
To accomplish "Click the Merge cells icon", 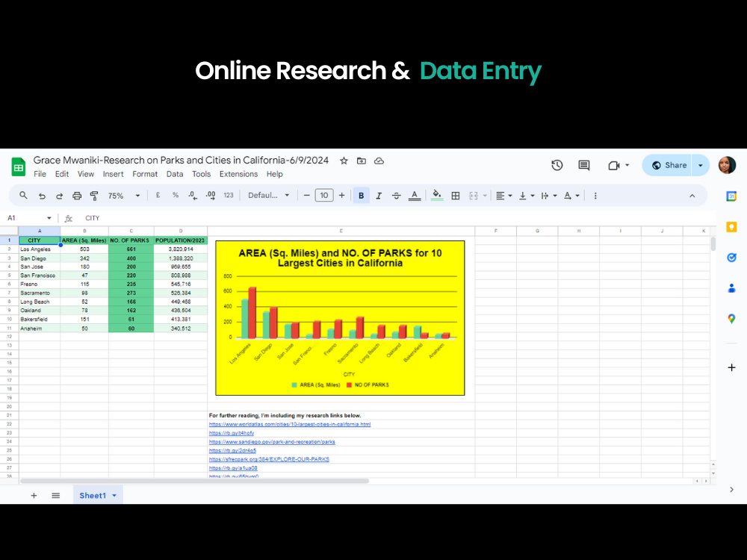I will [474, 196].
